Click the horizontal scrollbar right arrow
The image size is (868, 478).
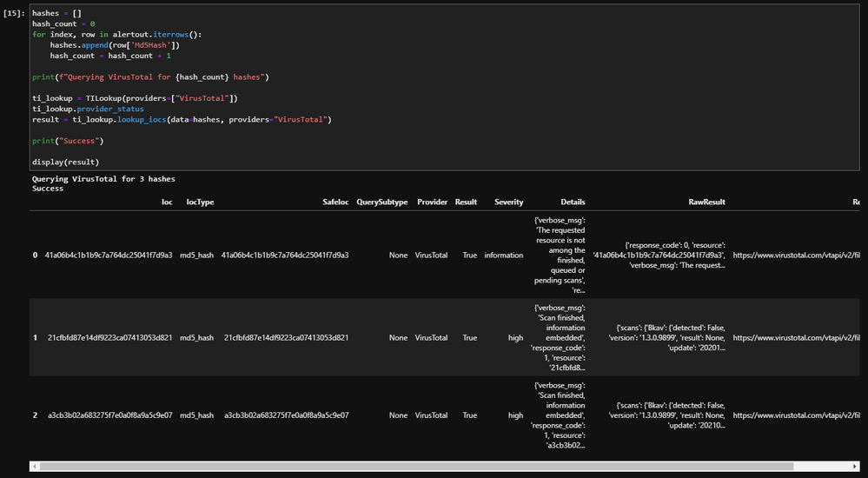[855, 467]
